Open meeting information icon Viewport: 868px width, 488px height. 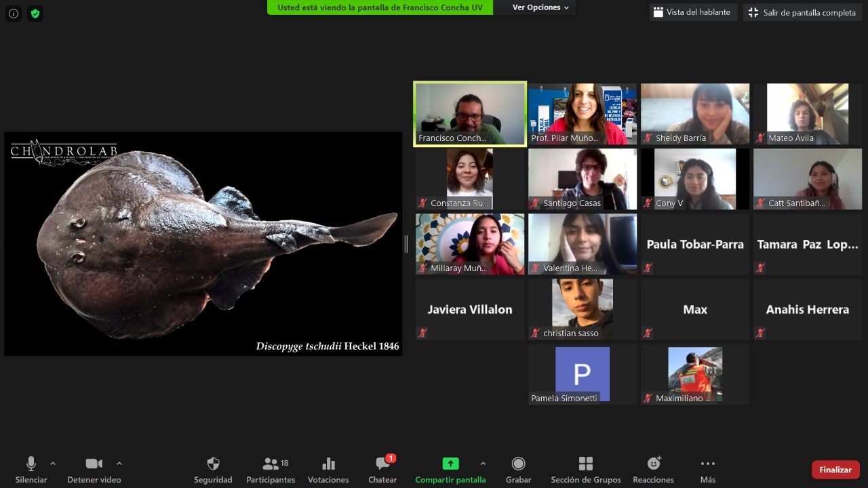(x=14, y=13)
